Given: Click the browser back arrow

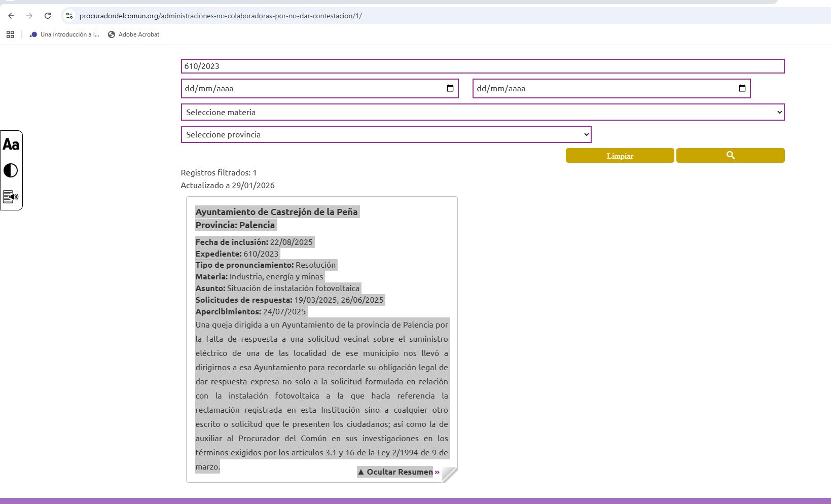Looking at the screenshot, I should pos(11,16).
